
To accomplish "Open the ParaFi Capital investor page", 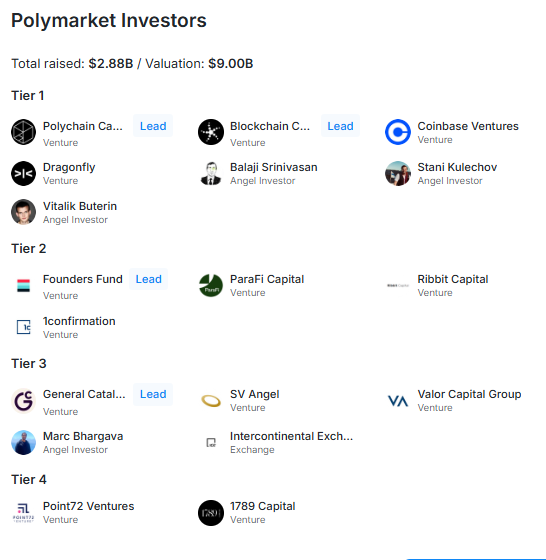I will (x=267, y=279).
